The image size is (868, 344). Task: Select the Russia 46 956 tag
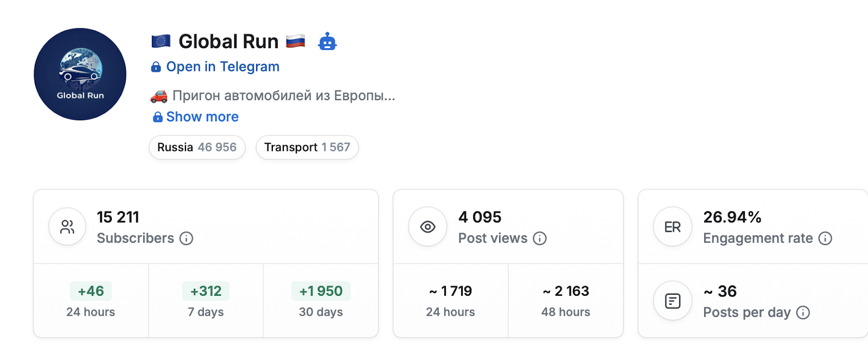pyautogui.click(x=197, y=147)
